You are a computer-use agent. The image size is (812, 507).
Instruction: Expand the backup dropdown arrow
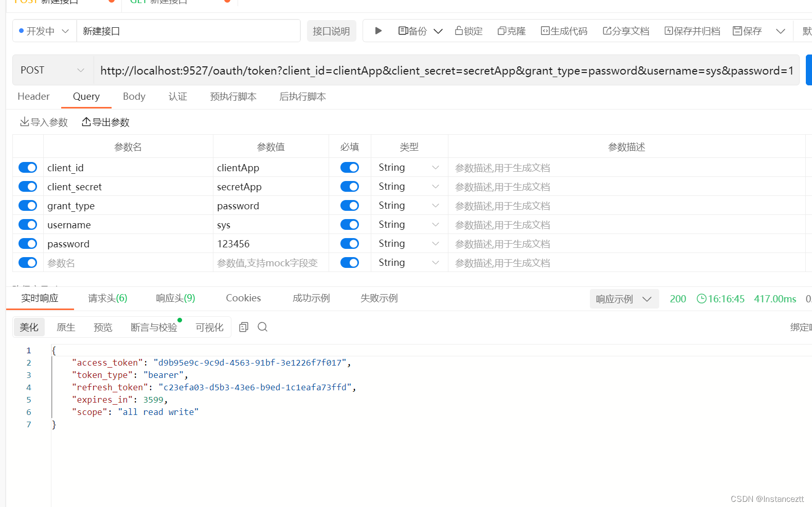[x=438, y=31]
